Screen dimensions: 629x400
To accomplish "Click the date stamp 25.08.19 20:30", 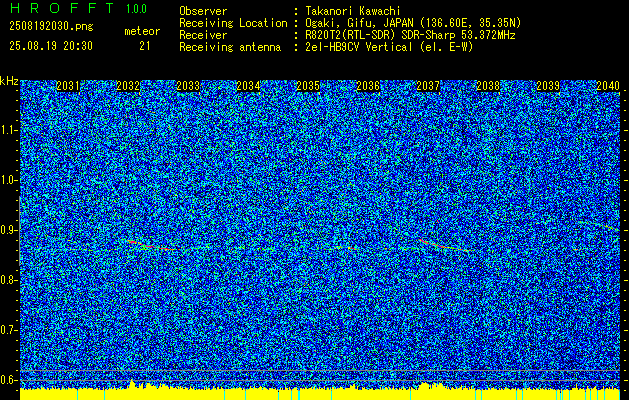I will coord(51,46).
